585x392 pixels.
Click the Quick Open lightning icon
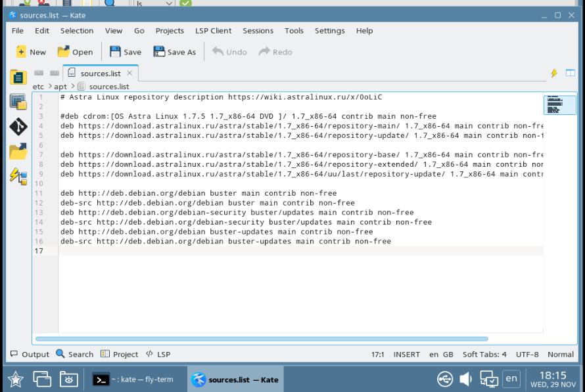554,74
